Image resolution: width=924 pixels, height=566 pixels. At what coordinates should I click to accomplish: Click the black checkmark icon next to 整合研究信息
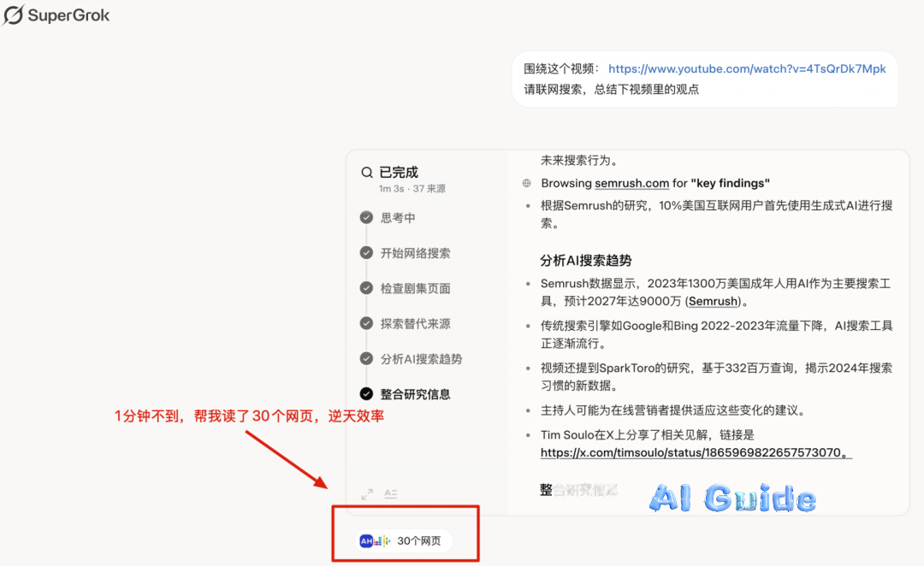click(366, 393)
